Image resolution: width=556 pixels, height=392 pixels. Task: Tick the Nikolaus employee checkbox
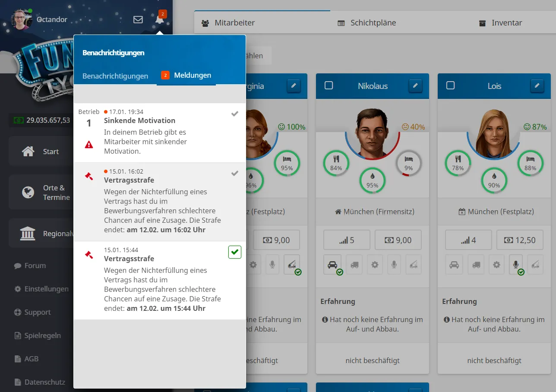(329, 85)
